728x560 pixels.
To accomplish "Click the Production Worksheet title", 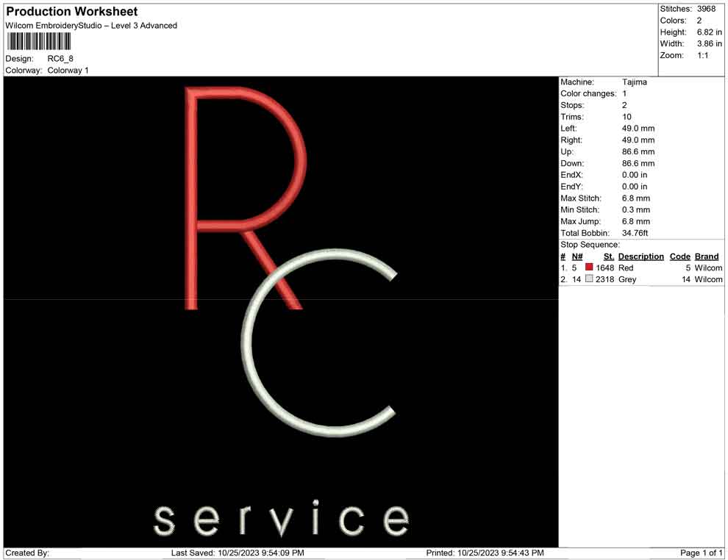I will (x=71, y=11).
